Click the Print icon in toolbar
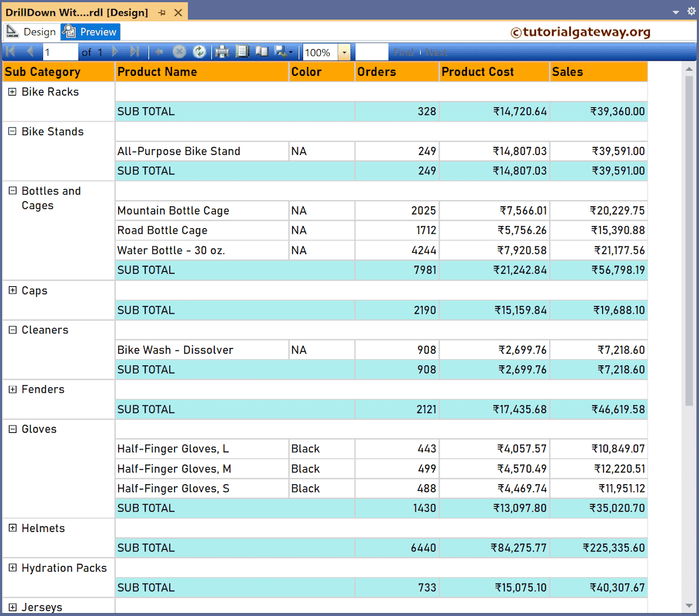Viewport: 699px width, 616px height. click(221, 52)
